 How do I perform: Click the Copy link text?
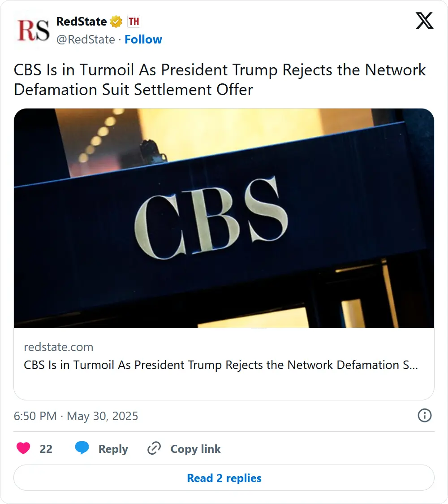(195, 449)
